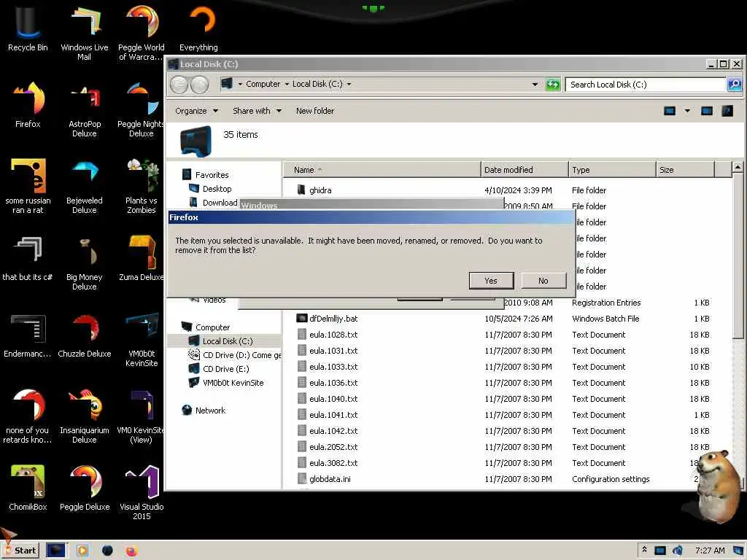Select the dfDelmlljy.bat file
Viewport: 747px width, 560px height.
(x=333, y=319)
